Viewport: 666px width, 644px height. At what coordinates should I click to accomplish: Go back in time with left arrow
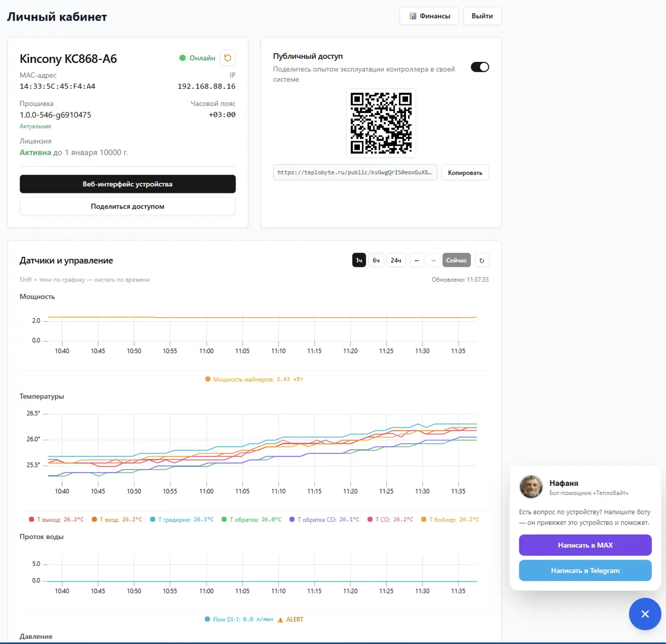click(417, 260)
